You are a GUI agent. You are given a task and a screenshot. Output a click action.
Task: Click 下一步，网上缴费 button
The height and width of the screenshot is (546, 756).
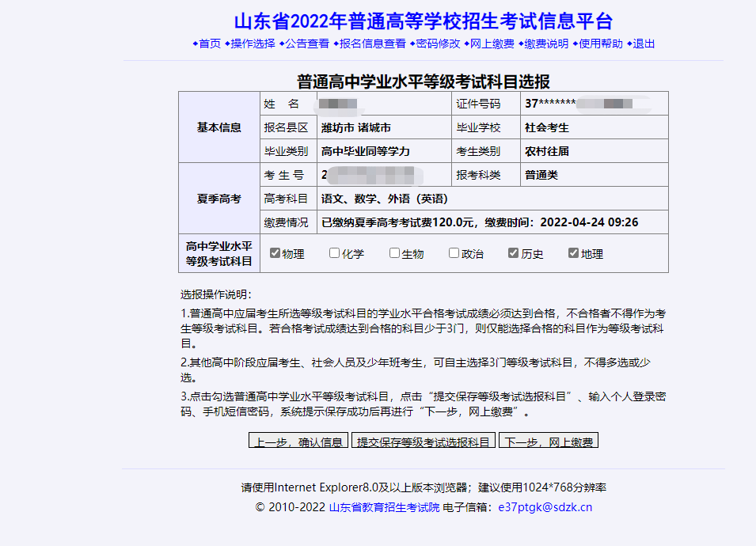coord(549,440)
